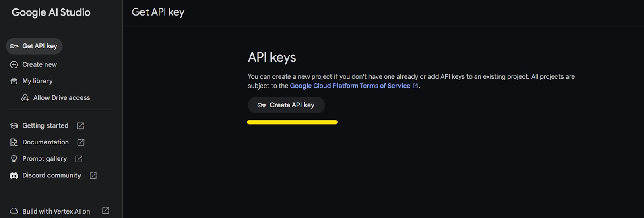Click the Create API key button

pos(286,105)
